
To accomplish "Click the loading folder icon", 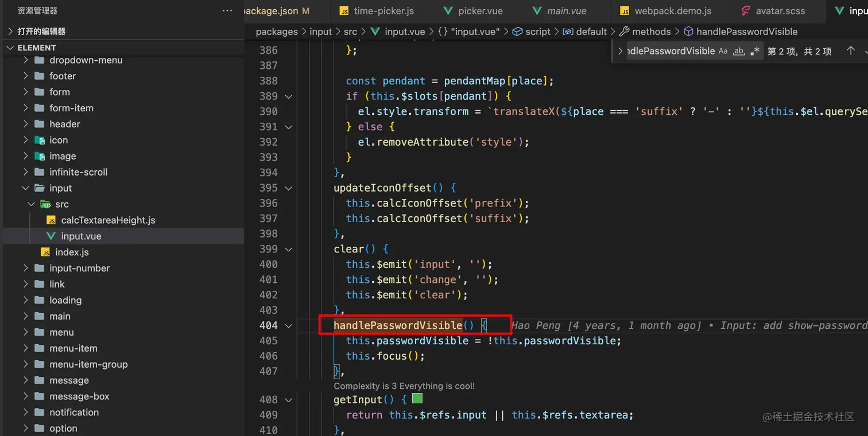I will (40, 300).
